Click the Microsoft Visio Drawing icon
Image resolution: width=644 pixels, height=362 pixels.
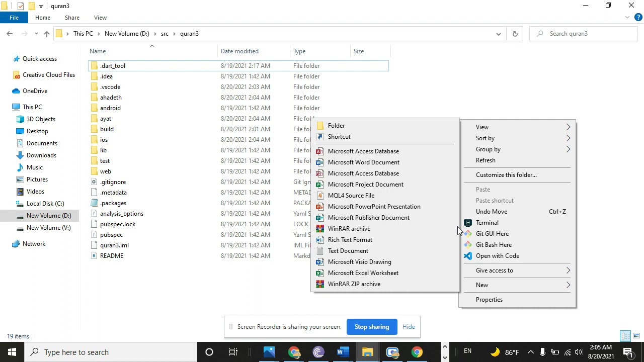pyautogui.click(x=319, y=262)
